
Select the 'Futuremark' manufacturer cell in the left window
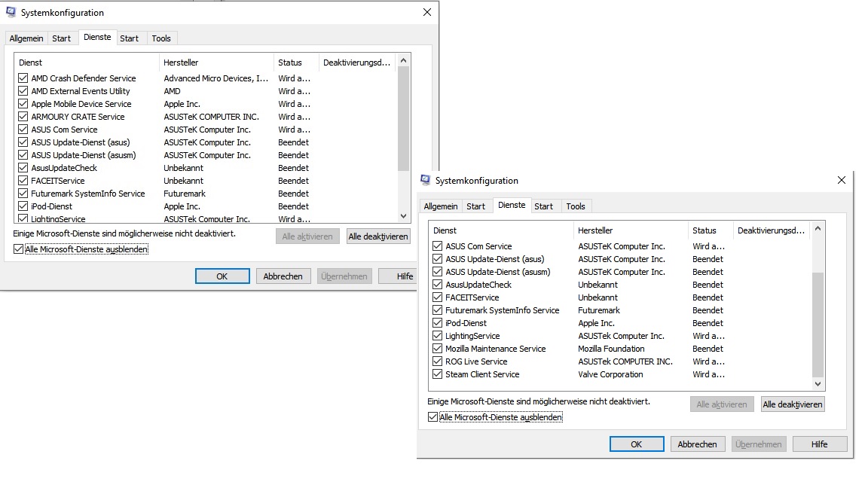[x=185, y=193]
